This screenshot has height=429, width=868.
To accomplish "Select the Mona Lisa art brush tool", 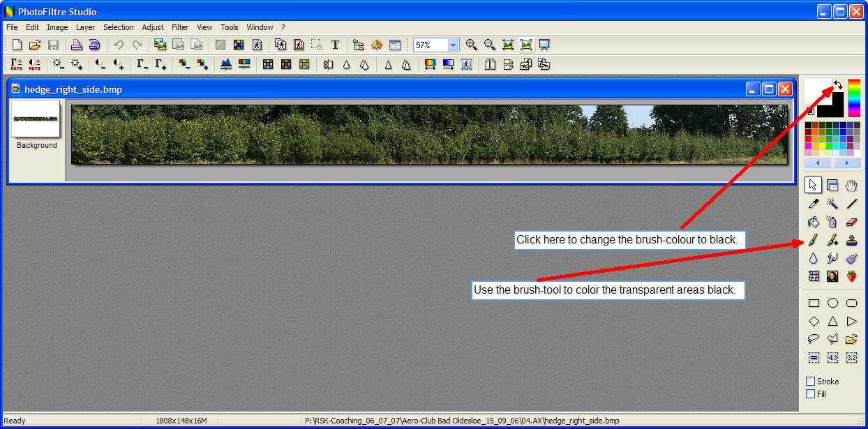I will (832, 276).
